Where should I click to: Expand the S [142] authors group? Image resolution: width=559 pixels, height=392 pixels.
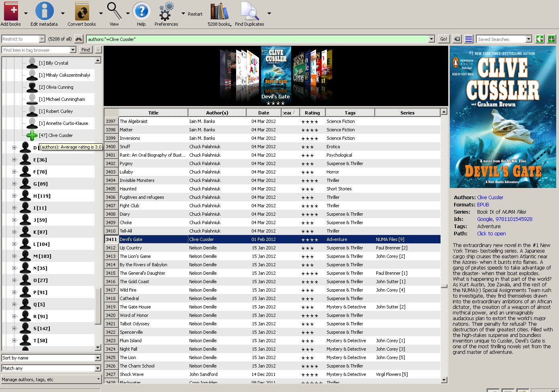[14, 328]
